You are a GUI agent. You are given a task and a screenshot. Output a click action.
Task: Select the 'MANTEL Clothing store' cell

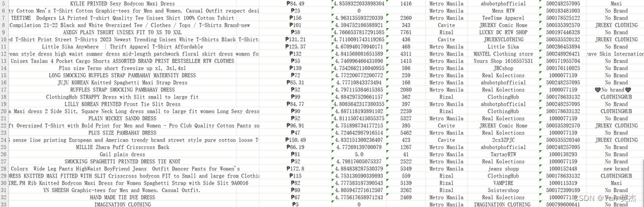click(504, 54)
